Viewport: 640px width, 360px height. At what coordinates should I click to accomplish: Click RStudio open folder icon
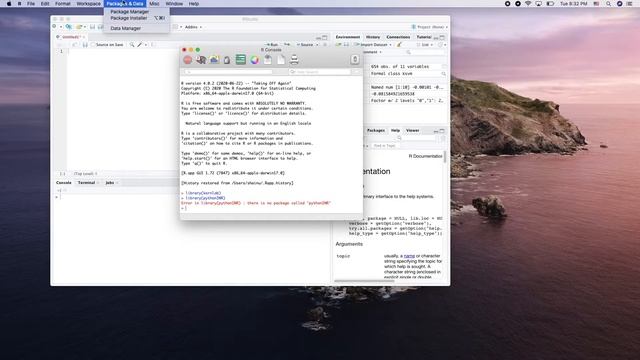[79, 27]
